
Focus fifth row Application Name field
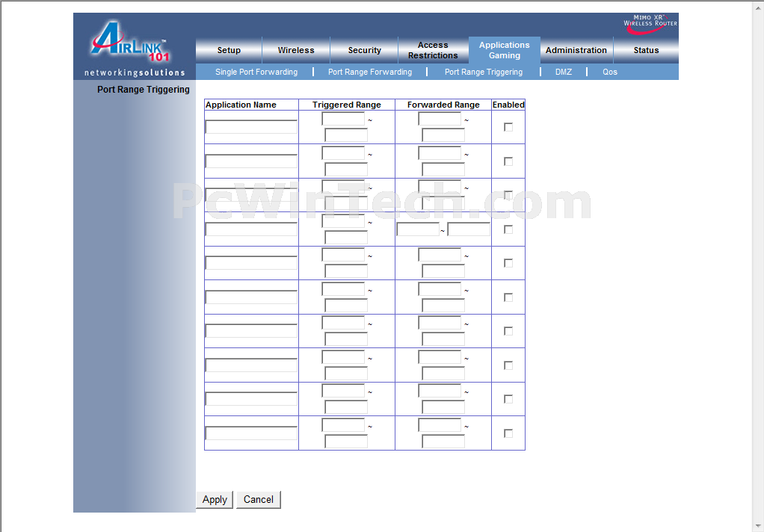tap(251, 263)
